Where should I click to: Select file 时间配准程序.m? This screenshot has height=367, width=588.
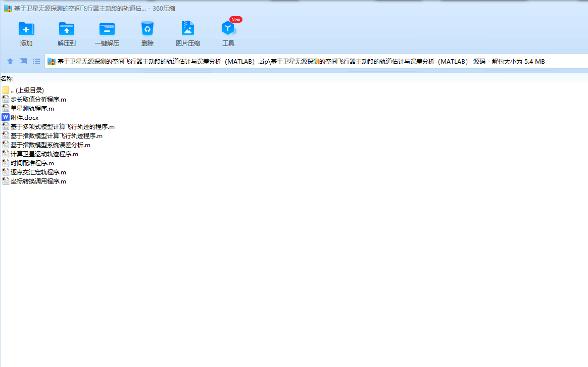pyautogui.click(x=32, y=163)
